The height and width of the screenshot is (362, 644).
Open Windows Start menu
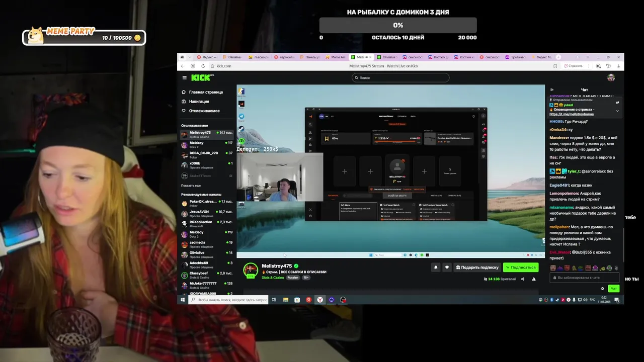tap(183, 300)
